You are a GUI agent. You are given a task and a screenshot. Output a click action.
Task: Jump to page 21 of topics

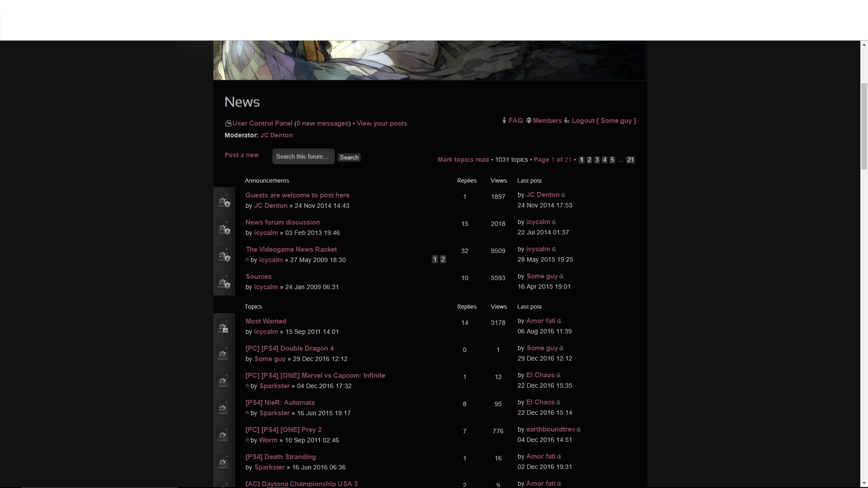630,160
